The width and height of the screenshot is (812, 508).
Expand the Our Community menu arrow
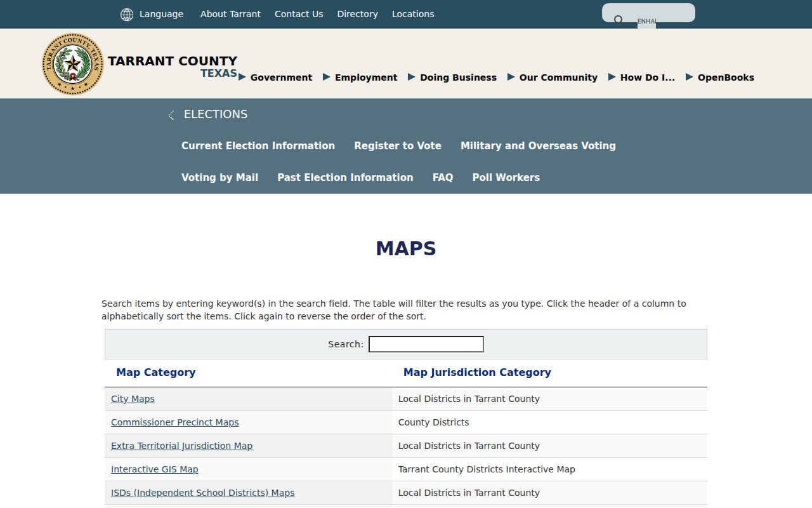[511, 77]
